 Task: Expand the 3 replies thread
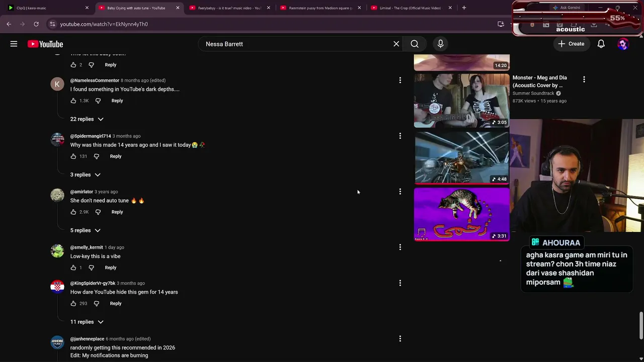(x=85, y=175)
